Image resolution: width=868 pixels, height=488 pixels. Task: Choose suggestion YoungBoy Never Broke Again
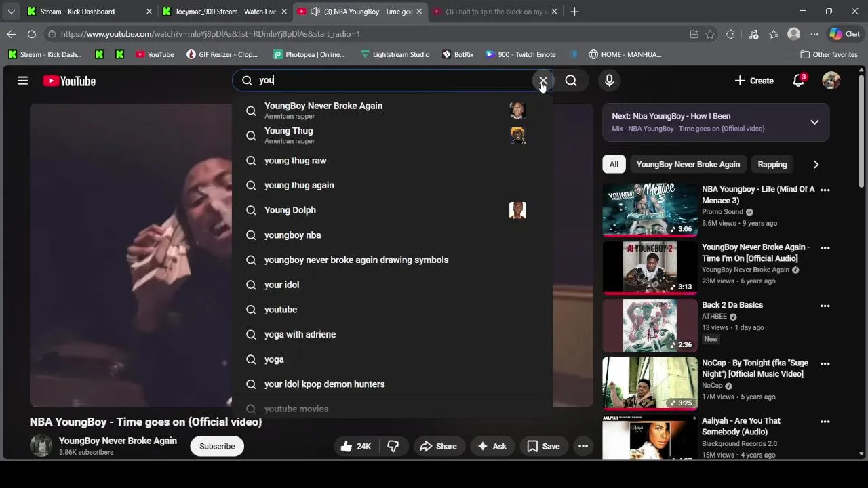pyautogui.click(x=392, y=110)
